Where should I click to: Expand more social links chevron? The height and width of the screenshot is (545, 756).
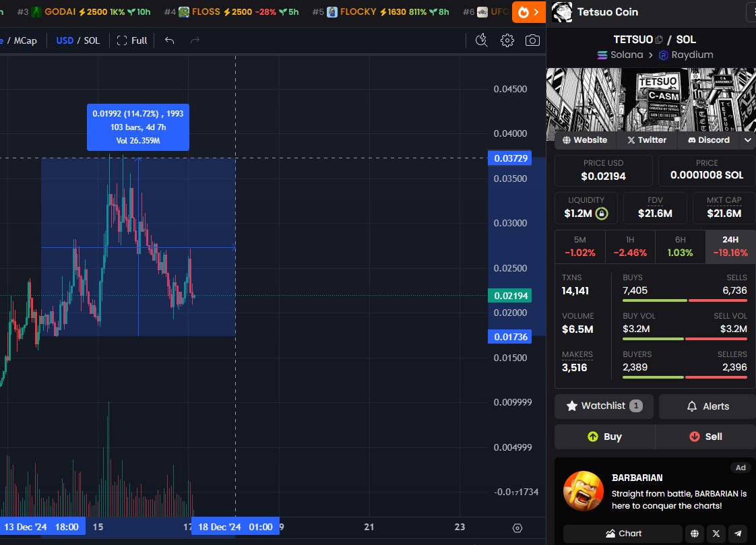coord(747,140)
